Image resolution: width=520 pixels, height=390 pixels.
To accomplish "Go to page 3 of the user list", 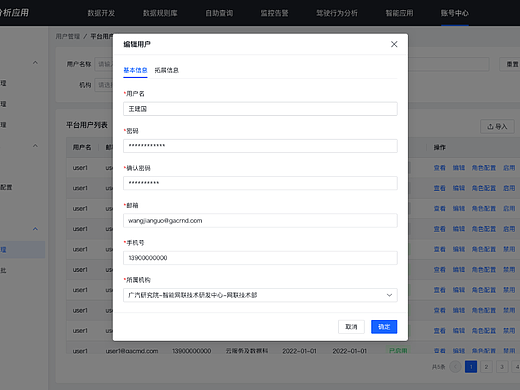I will [x=502, y=367].
